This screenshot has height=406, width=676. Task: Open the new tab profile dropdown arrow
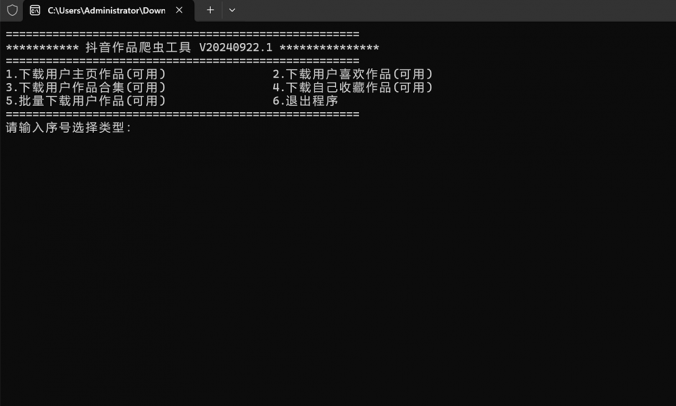232,10
